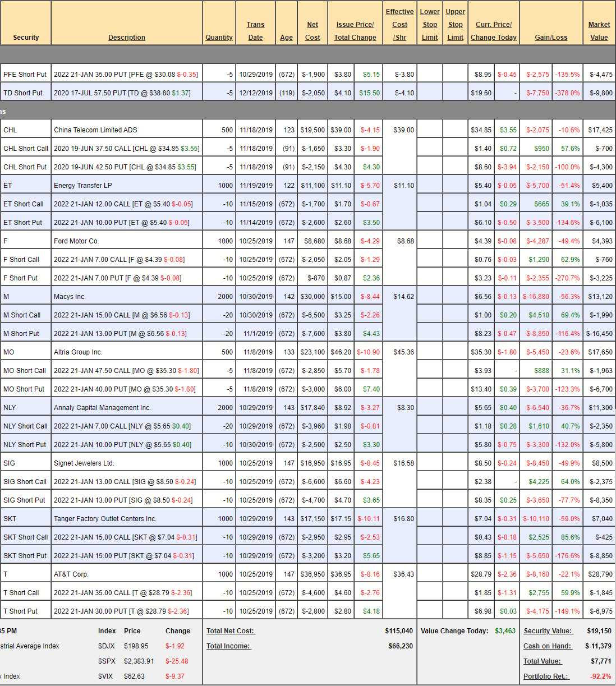Click the TD Short Put row

click(x=23, y=93)
